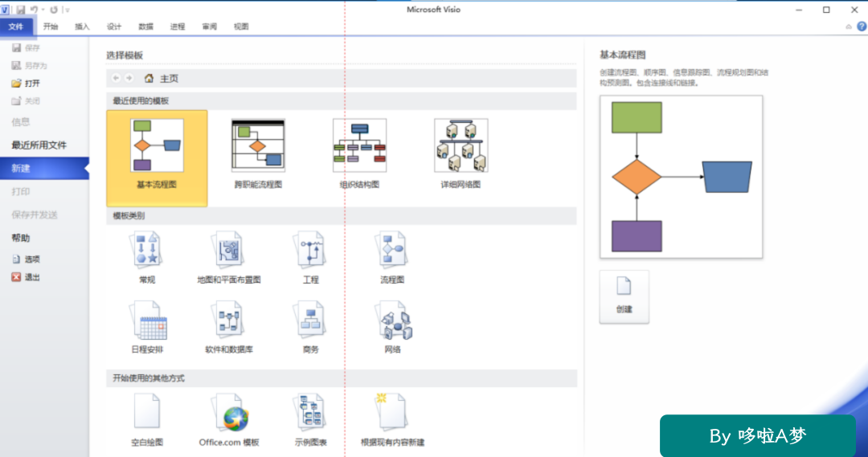Select 新建 in the backstage sidebar
The height and width of the screenshot is (457, 868).
click(x=44, y=168)
